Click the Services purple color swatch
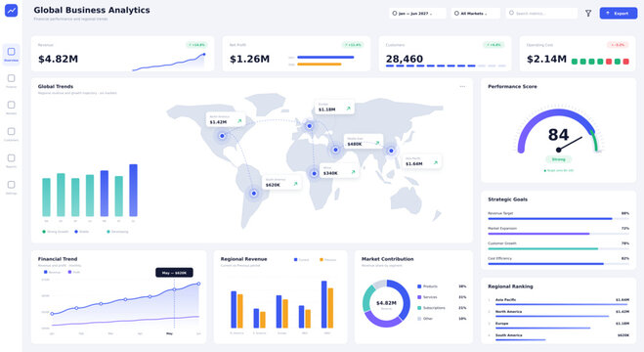 click(419, 297)
